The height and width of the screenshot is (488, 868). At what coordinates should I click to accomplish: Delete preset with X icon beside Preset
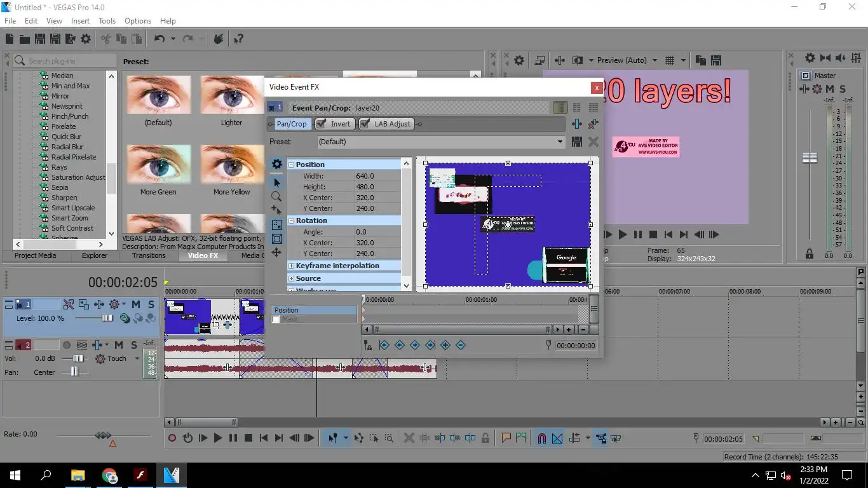pos(593,142)
